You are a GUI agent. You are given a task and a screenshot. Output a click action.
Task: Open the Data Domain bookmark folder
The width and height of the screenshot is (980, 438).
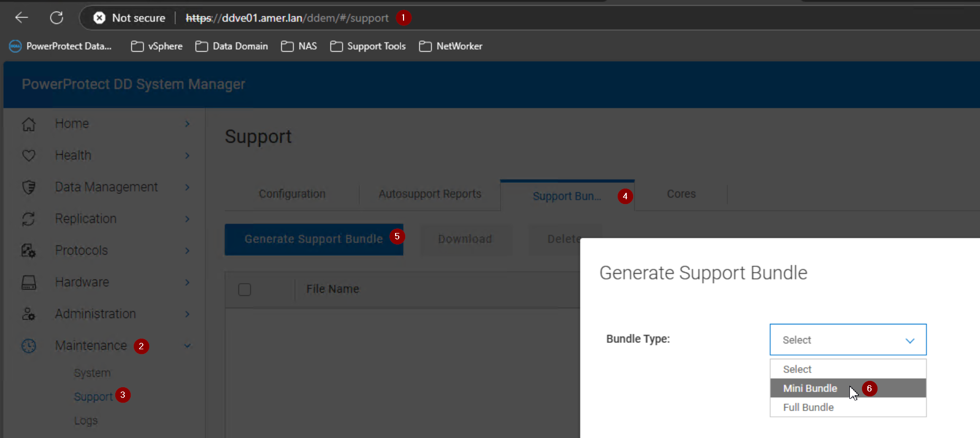tap(232, 46)
